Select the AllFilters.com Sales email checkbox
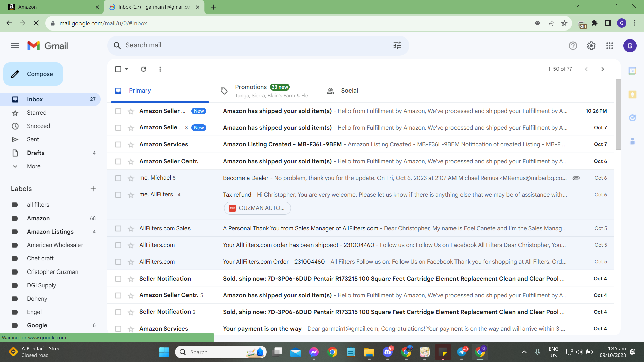Screen dimensions: 644x362 point(118,228)
